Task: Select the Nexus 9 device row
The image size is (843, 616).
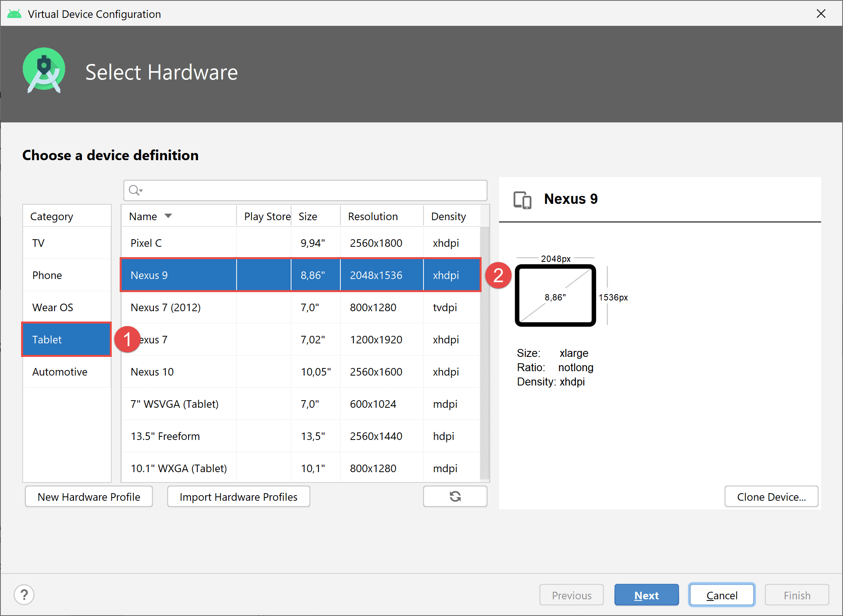Action: (x=301, y=275)
